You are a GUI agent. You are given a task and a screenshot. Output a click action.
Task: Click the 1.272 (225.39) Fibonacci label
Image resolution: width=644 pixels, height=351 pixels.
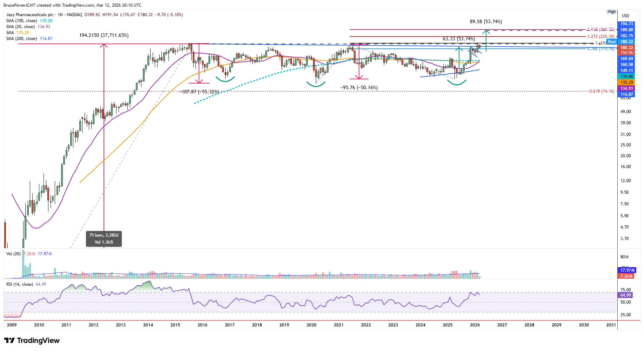(601, 37)
